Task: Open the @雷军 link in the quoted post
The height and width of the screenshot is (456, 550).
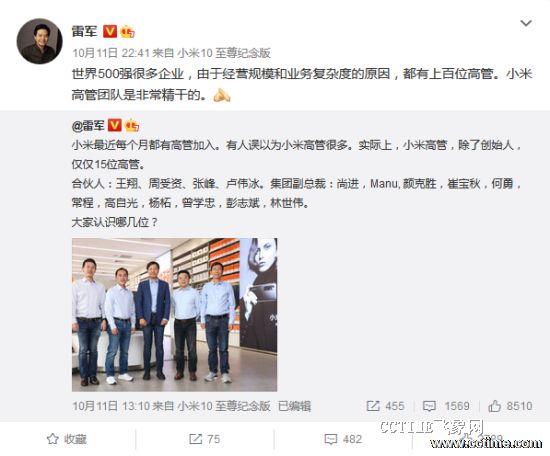Action: click(x=88, y=125)
